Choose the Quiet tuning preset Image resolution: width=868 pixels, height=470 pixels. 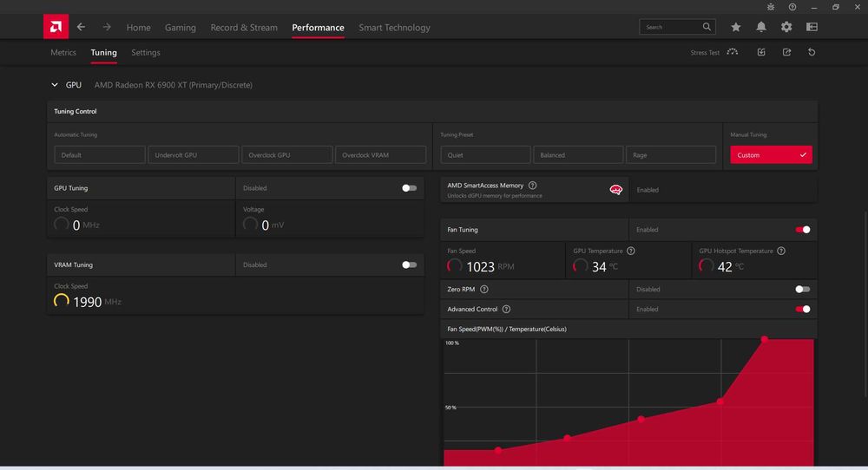[x=485, y=155]
